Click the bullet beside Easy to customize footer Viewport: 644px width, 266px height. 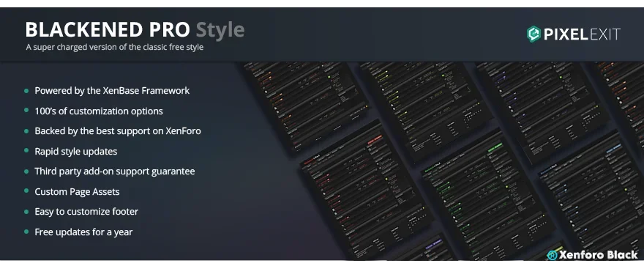point(26,212)
